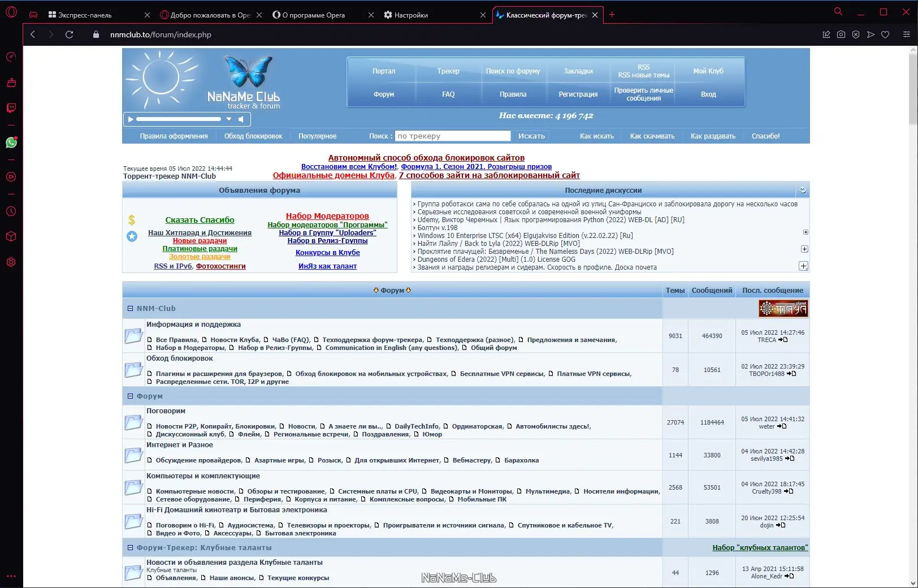Click the smallest plus expander in discussions
918x588 pixels.
[806, 232]
